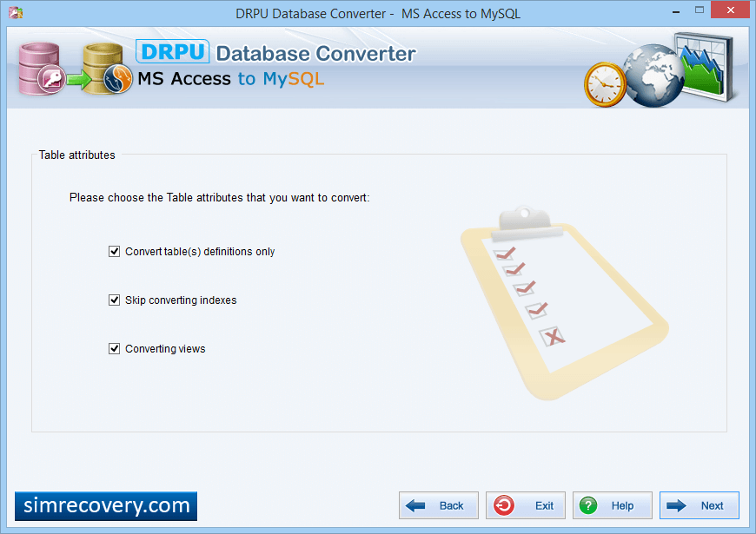
Task: Exit the database converter wizard
Action: [526, 505]
